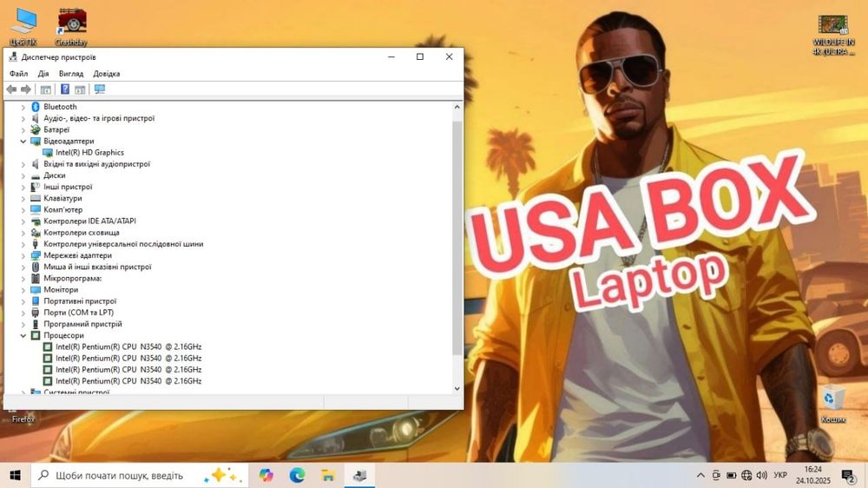Click Device Manager taskbar icon
Viewport: 868px width, 488px height.
click(x=360, y=475)
